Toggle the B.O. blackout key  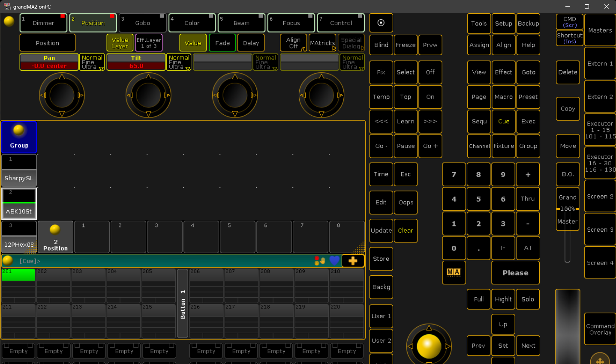[568, 174]
